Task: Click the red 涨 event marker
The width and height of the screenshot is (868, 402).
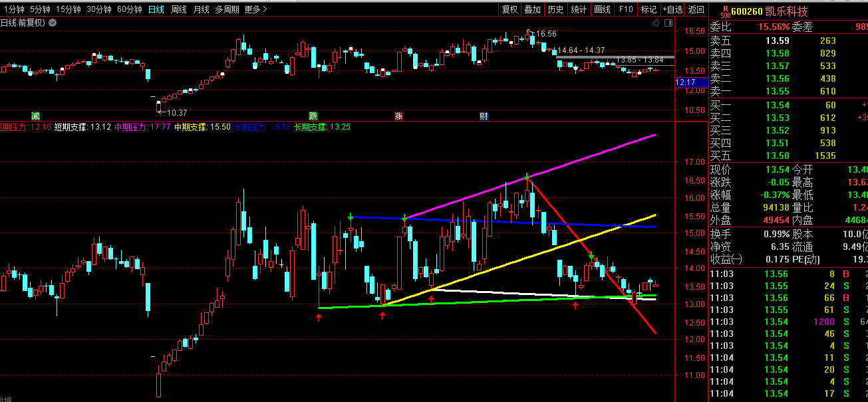Action: (398, 116)
